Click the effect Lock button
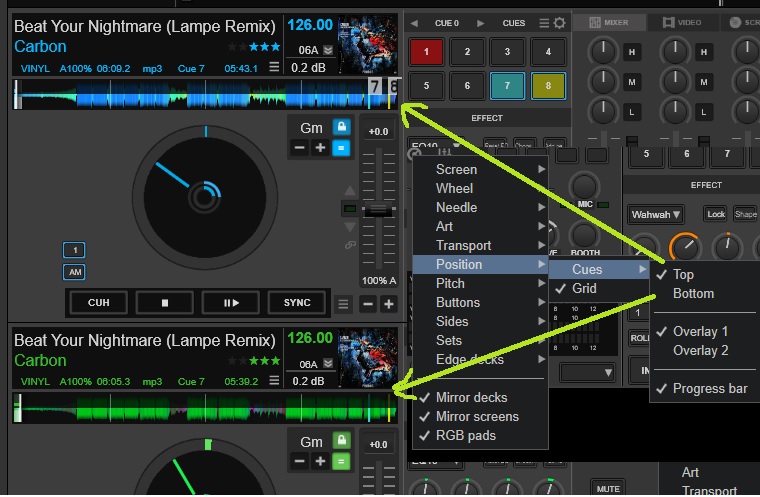 (715, 214)
